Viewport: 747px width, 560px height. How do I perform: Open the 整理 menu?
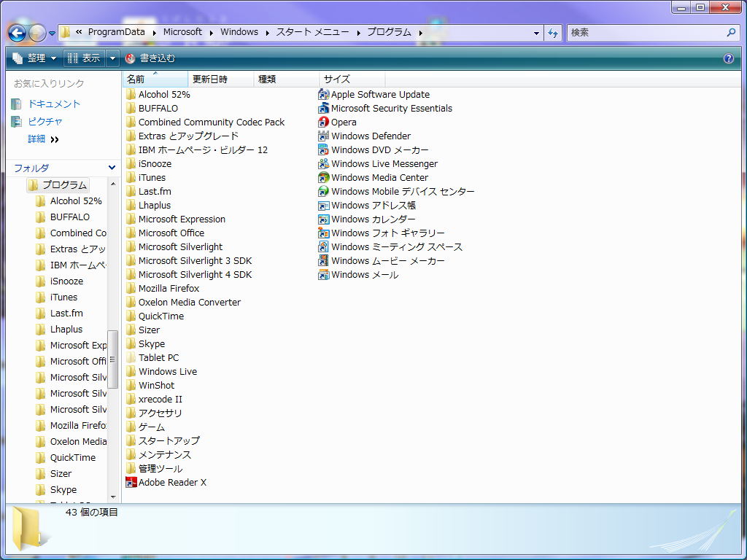click(x=34, y=58)
